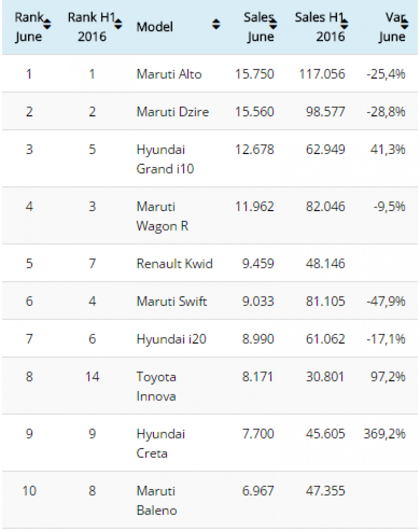Sort by Rank June arrow icon

pyautogui.click(x=47, y=24)
